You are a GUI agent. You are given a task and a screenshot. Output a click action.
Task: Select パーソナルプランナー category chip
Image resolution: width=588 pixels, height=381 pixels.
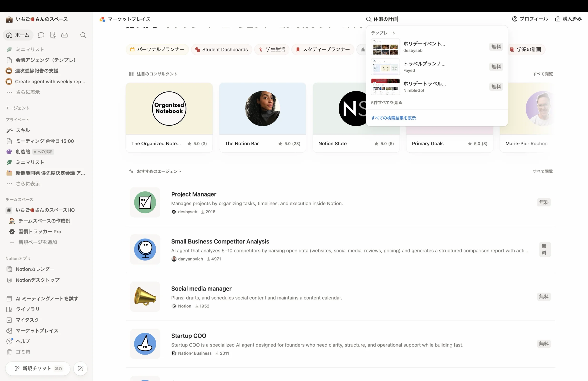pyautogui.click(x=157, y=50)
